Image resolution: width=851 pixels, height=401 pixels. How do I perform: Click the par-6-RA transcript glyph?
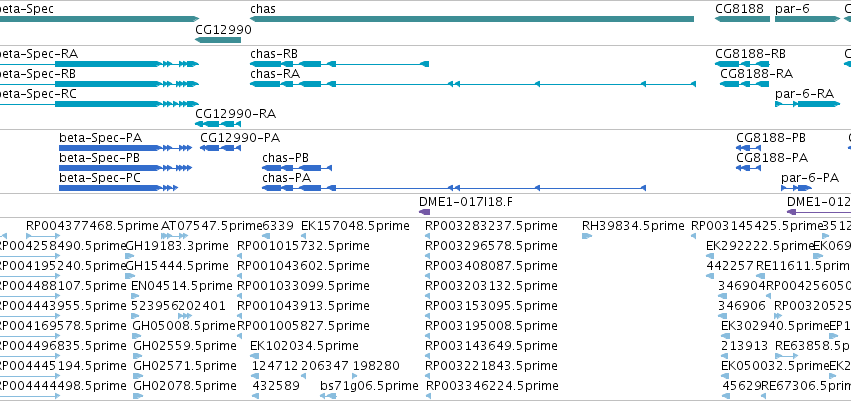pos(808,104)
